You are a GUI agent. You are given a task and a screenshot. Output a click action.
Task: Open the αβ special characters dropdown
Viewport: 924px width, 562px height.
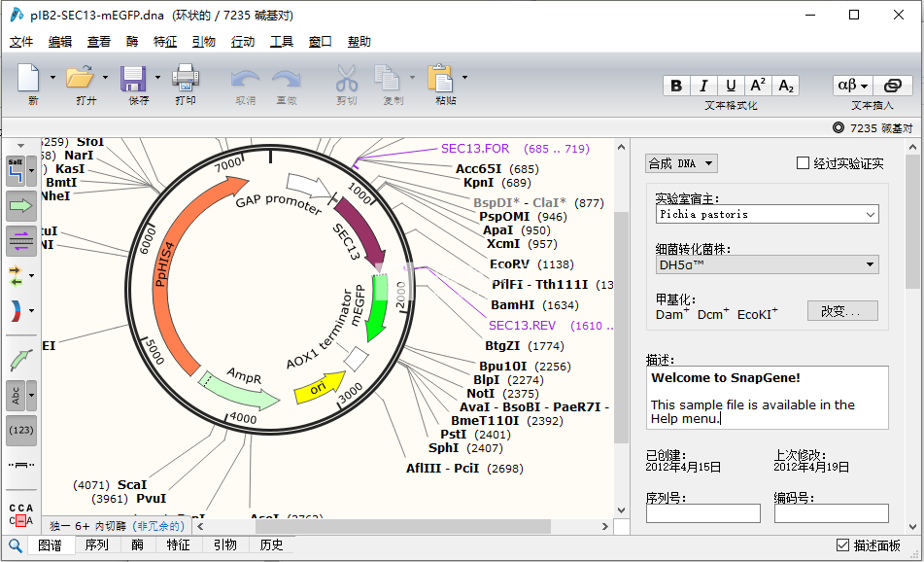(x=853, y=86)
